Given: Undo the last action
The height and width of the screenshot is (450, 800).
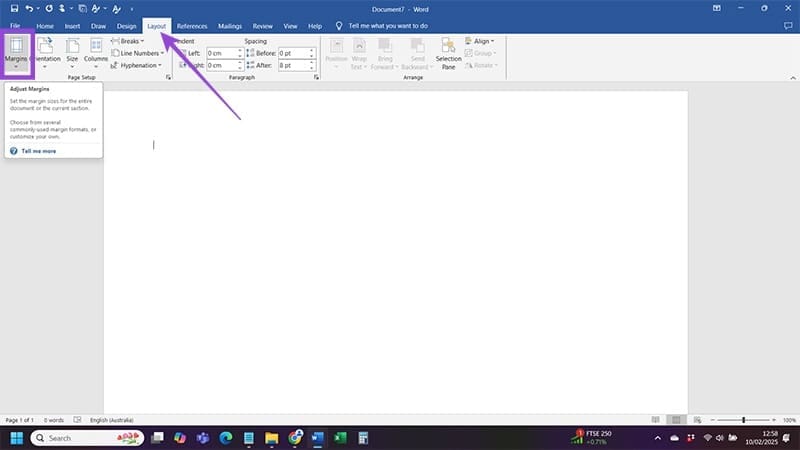Looking at the screenshot, I should click(x=30, y=8).
